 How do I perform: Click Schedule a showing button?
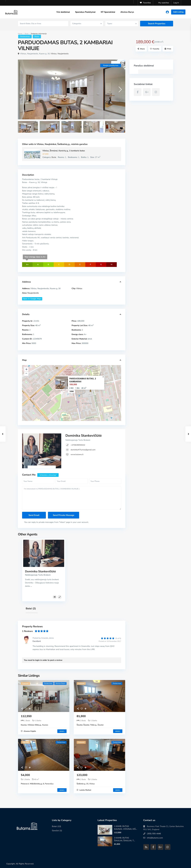(48, 475)
